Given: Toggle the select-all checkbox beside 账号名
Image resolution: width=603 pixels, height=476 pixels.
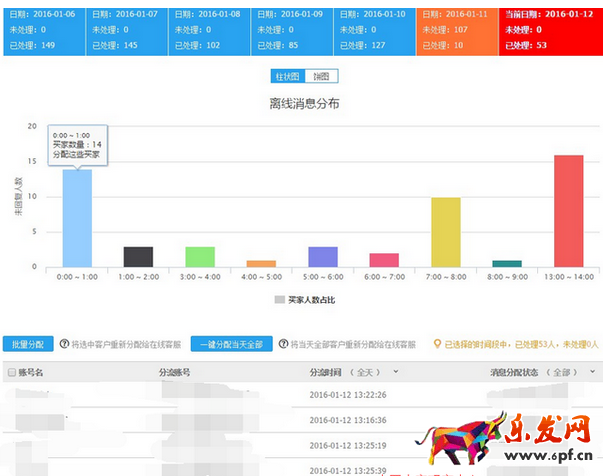Looking at the screenshot, I should tap(11, 372).
